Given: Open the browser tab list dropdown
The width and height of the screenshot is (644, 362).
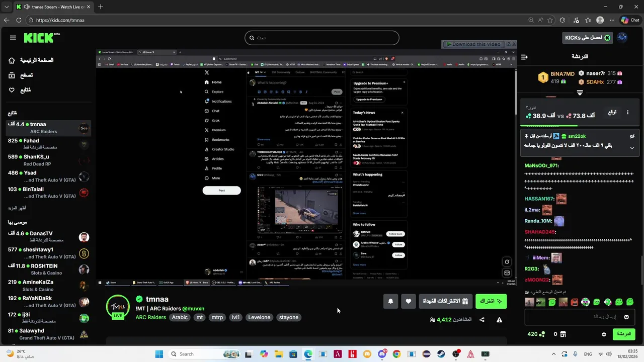Looking at the screenshot, I should click(x=7, y=7).
